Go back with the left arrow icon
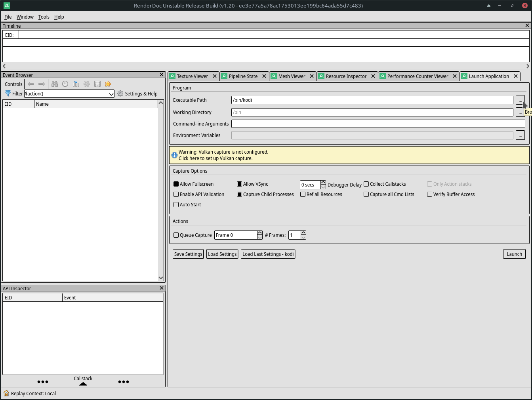Screen dimensions: 532x400 click(x=31, y=84)
